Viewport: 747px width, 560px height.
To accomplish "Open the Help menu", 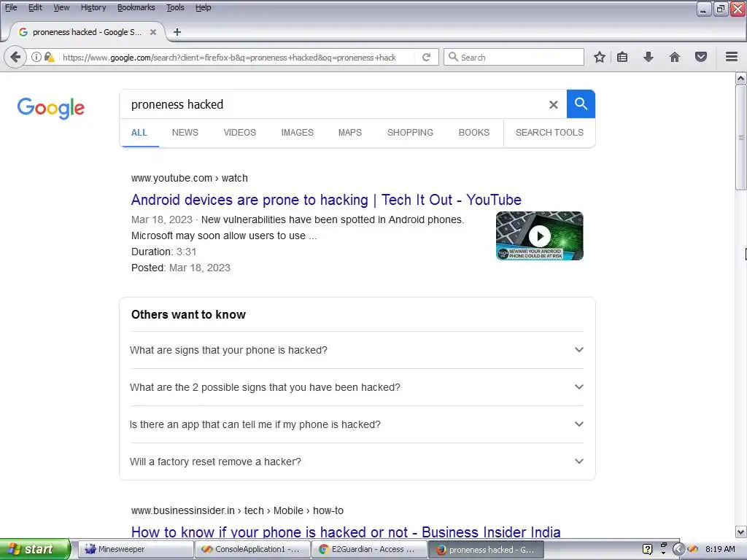I will pyautogui.click(x=204, y=7).
